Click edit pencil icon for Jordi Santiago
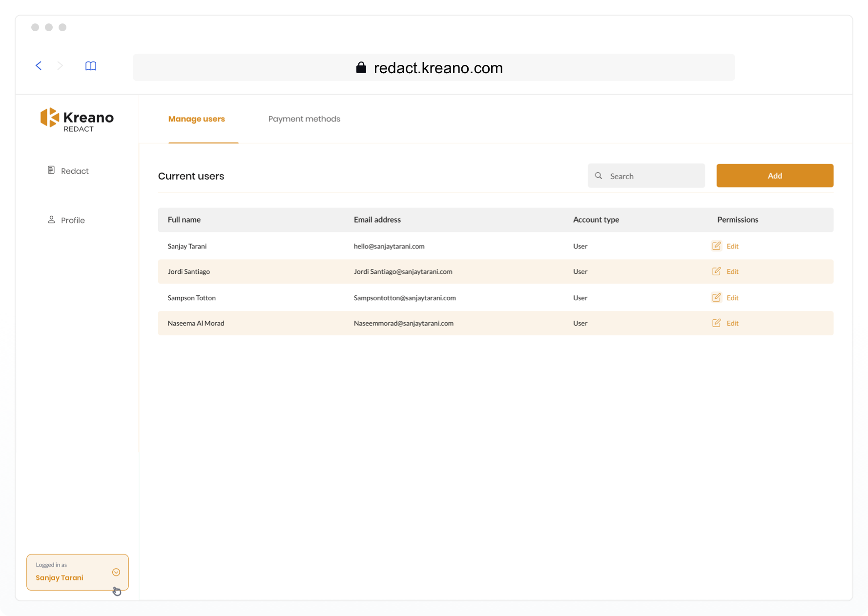 pyautogui.click(x=716, y=271)
